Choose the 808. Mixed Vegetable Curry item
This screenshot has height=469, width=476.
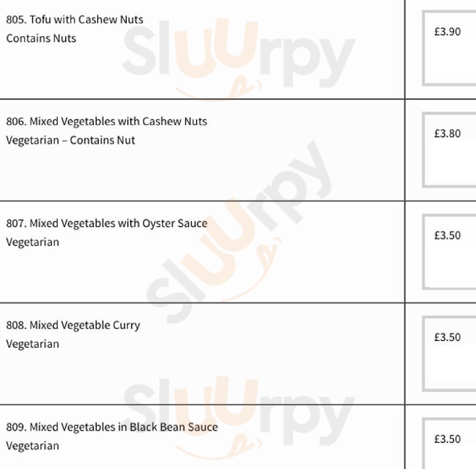pyautogui.click(x=73, y=325)
